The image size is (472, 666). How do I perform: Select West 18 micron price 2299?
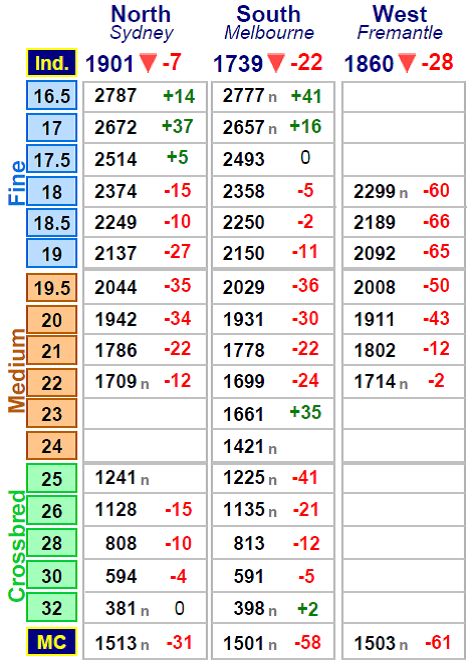(375, 191)
